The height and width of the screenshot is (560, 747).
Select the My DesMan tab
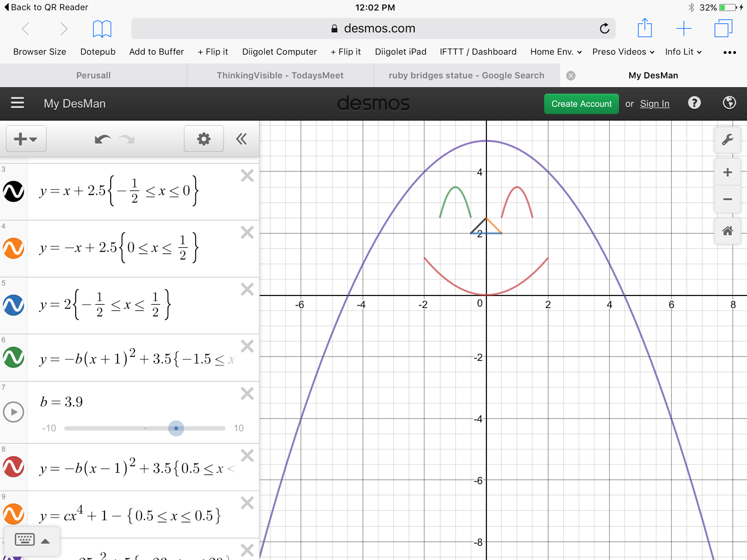[653, 75]
